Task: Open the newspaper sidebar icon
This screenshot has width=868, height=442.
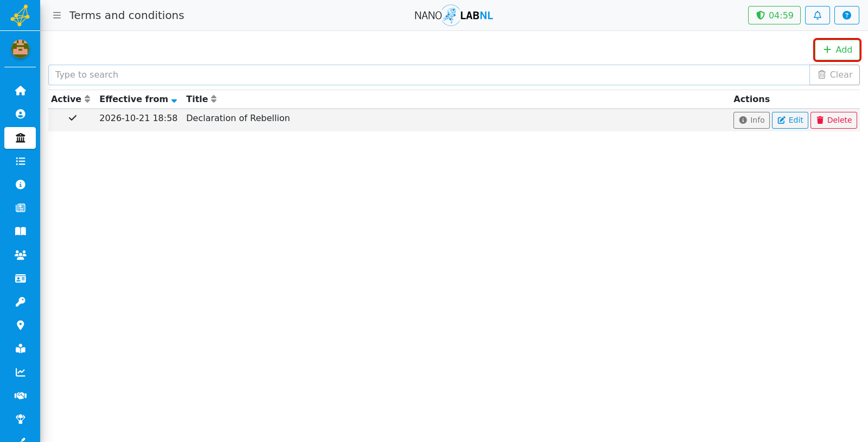Action: click(x=20, y=208)
